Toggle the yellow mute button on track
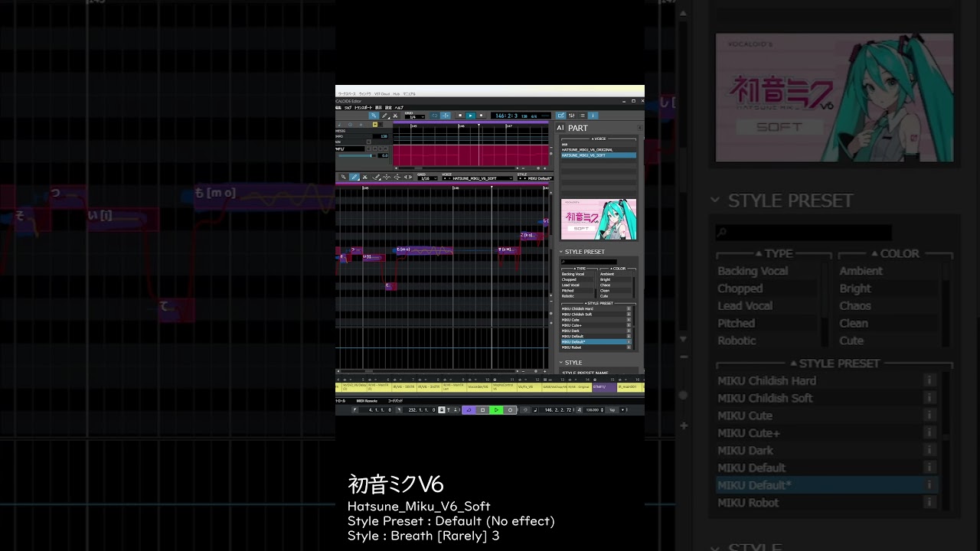The height and width of the screenshot is (551, 980). coord(374,124)
